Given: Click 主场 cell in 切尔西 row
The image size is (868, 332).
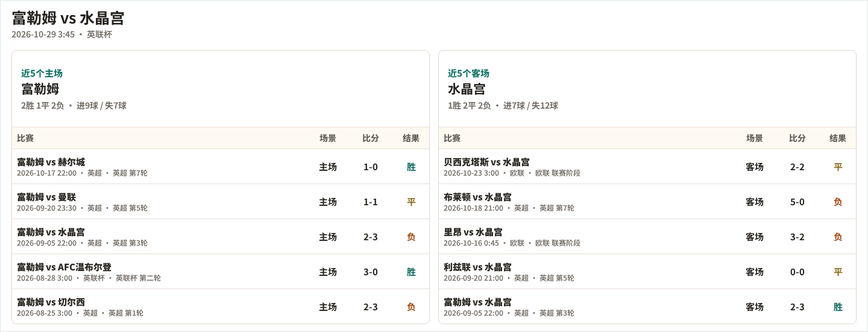Looking at the screenshot, I should click(328, 307).
